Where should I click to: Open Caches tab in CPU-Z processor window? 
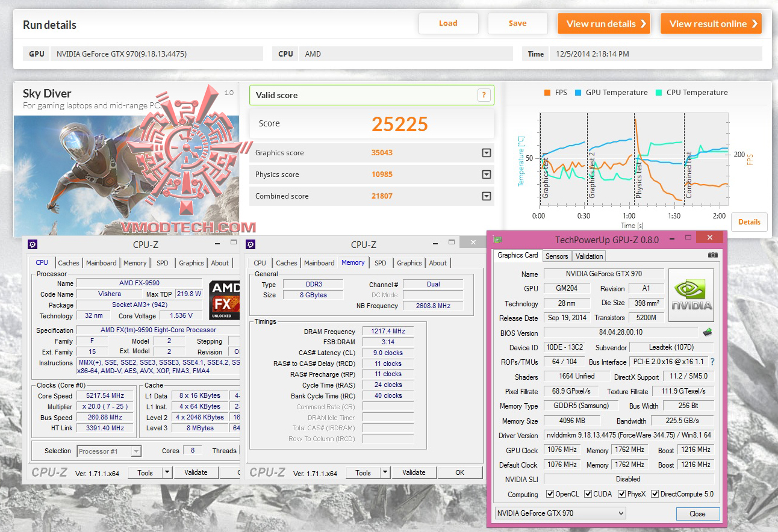[69, 263]
